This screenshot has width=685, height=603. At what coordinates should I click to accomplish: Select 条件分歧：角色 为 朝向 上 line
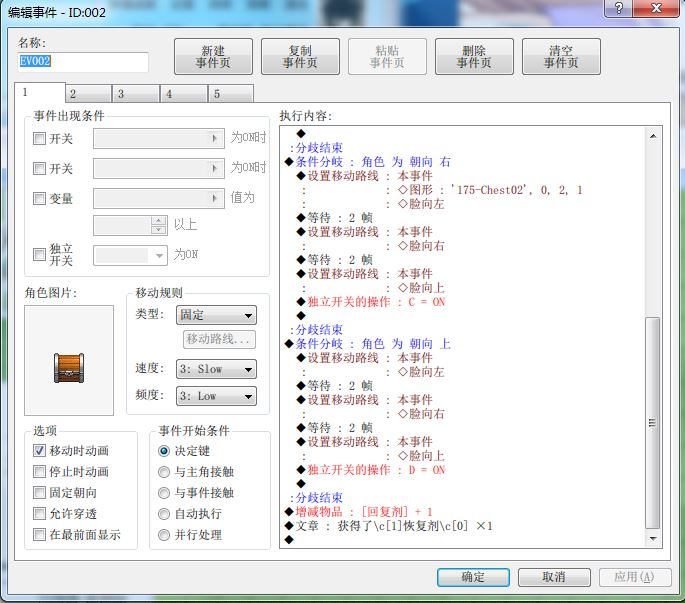point(368,344)
